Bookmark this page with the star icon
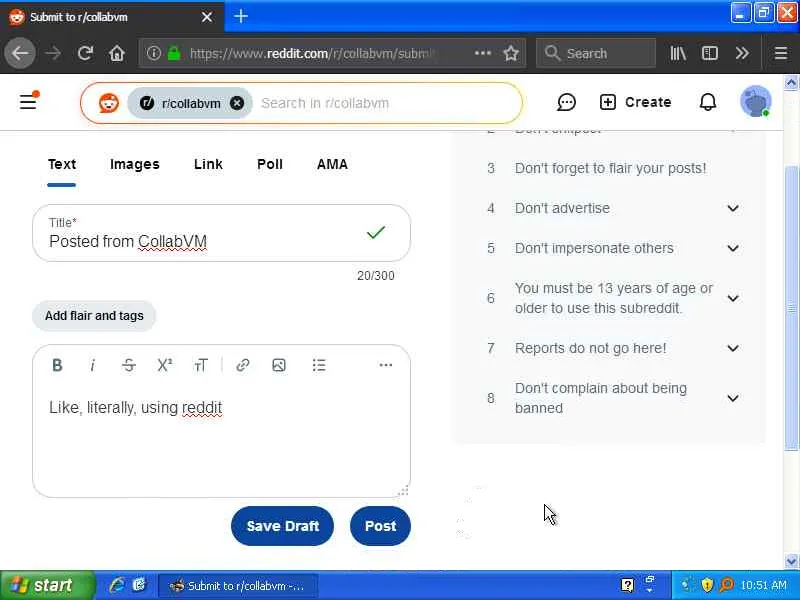Image resolution: width=800 pixels, height=600 pixels. point(511,53)
